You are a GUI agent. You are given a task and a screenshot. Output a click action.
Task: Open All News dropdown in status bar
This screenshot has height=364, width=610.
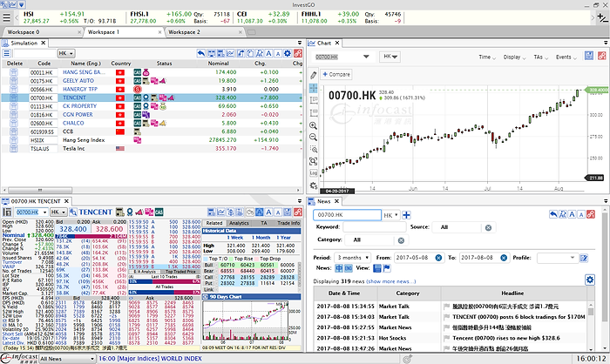click(67, 359)
